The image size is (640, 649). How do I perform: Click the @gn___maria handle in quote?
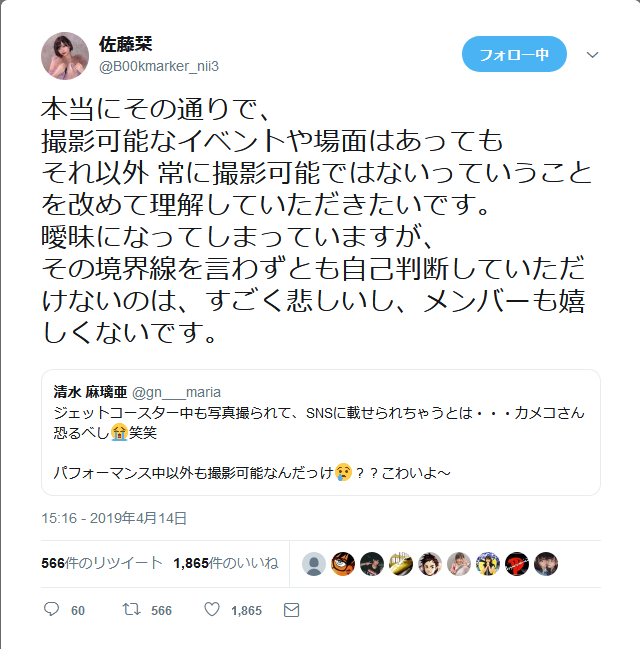click(176, 392)
